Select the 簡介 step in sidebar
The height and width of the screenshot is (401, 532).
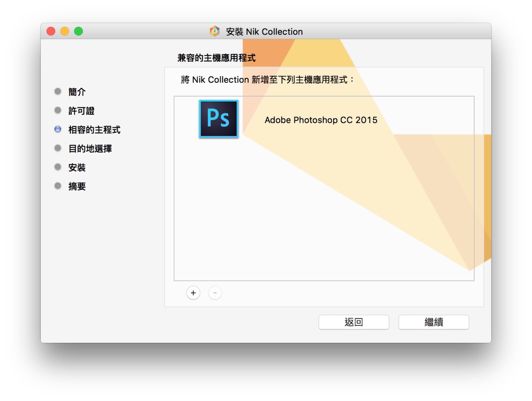77,92
